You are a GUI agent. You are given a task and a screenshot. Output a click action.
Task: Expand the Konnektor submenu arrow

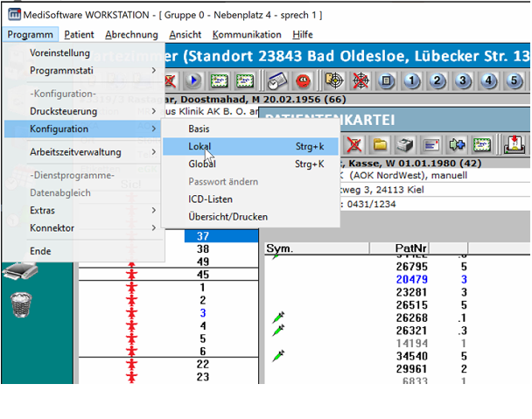(x=154, y=227)
